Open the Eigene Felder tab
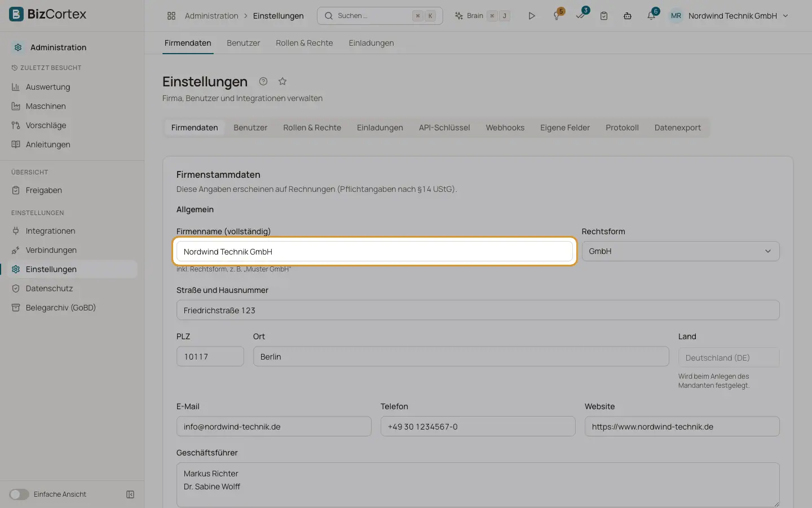The height and width of the screenshot is (508, 812). tap(565, 128)
